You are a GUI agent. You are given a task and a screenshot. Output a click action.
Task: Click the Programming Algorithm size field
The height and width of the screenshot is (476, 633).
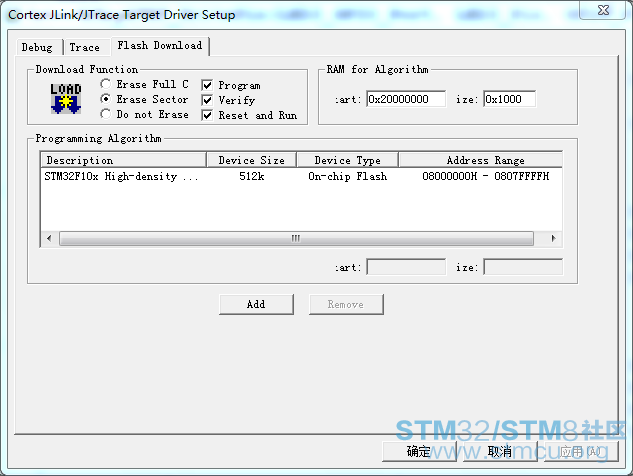point(523,267)
